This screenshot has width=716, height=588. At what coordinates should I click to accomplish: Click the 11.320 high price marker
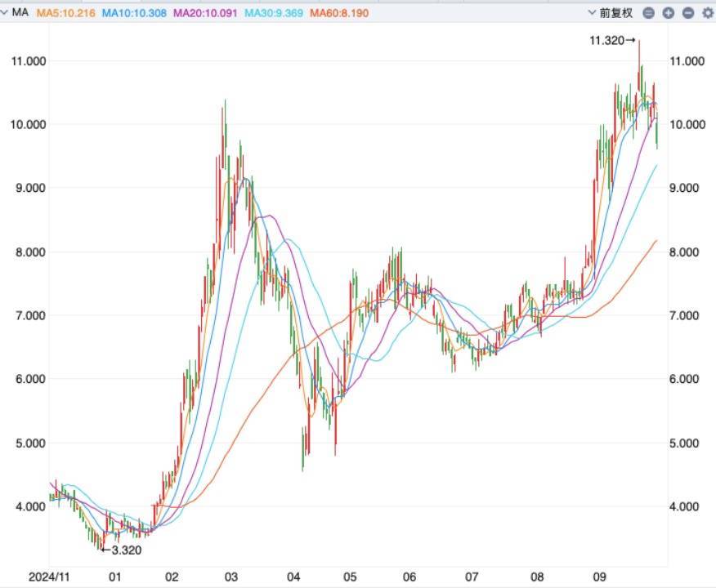pyautogui.click(x=611, y=39)
